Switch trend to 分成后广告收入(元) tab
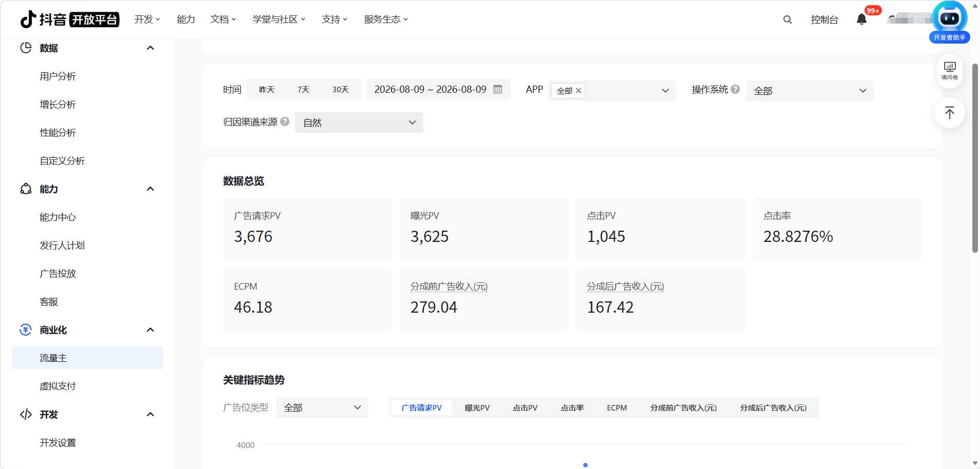980x469 pixels. click(773, 407)
